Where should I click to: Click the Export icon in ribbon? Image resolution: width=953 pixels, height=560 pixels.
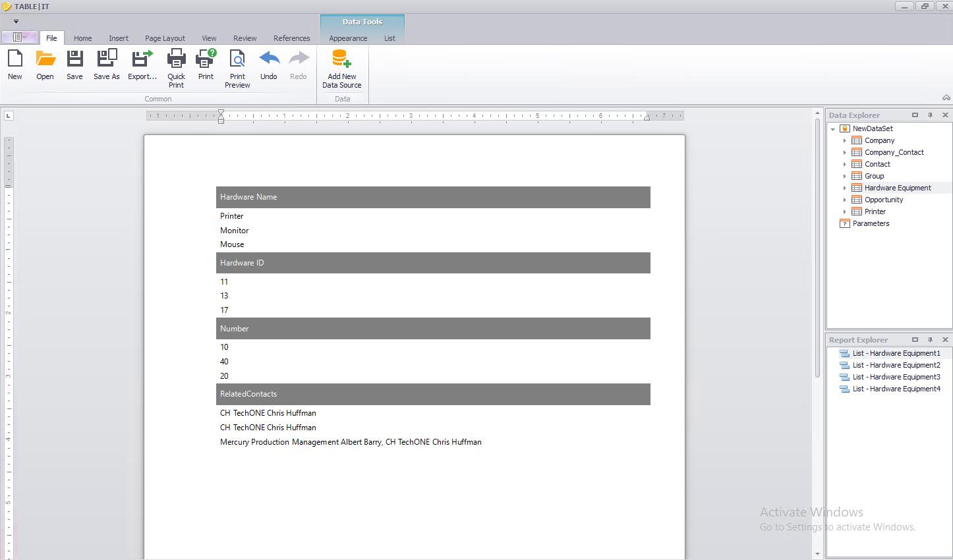[142, 65]
